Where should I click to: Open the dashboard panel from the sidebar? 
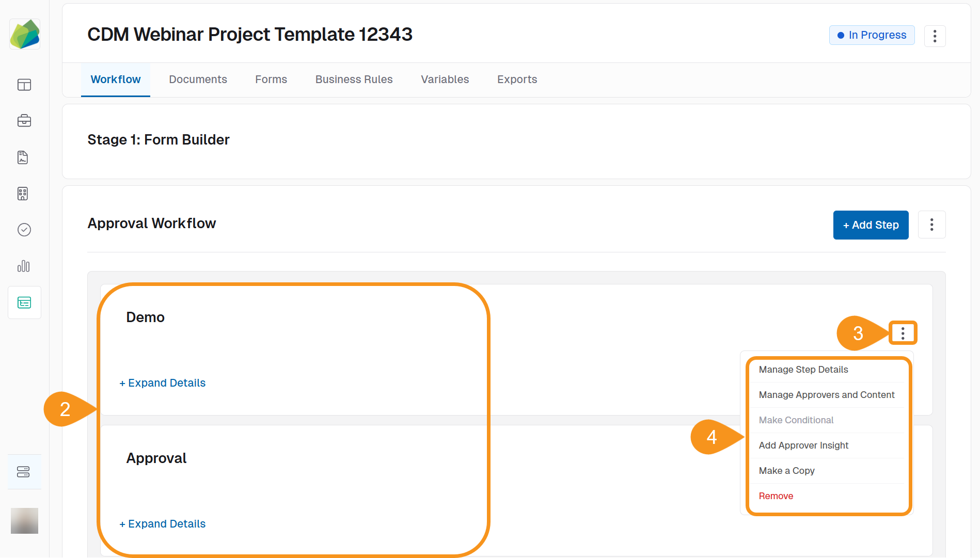point(24,85)
